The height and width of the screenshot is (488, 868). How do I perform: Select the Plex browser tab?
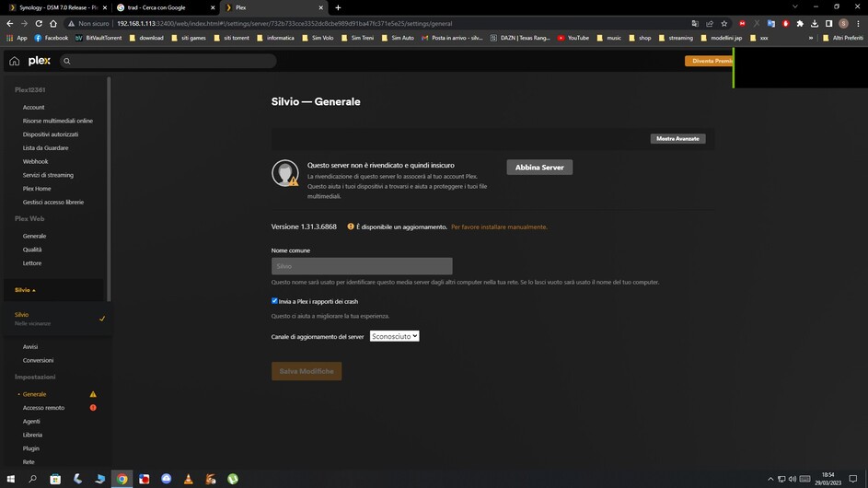(x=274, y=7)
